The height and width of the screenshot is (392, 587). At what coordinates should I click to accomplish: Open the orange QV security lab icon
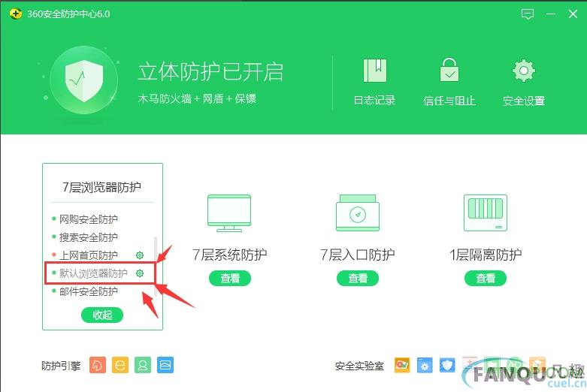[x=402, y=365]
